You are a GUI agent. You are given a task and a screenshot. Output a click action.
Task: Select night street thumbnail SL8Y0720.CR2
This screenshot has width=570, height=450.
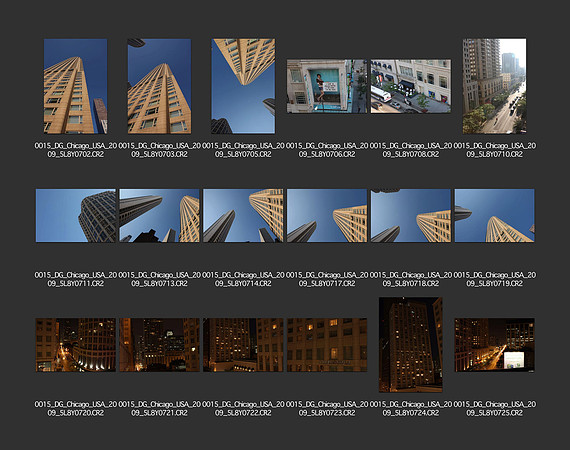[76, 345]
